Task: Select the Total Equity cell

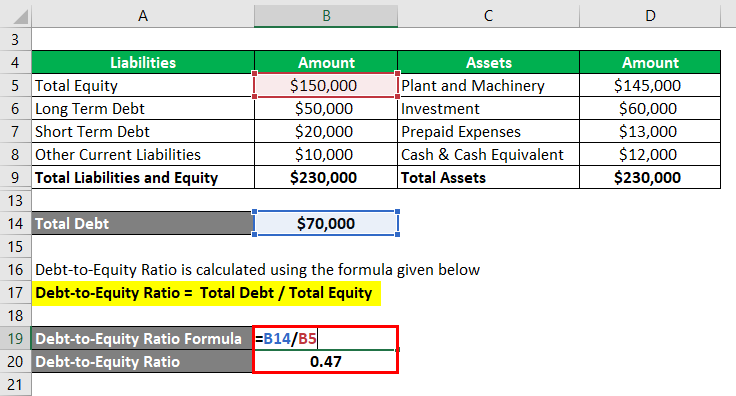Action: [143, 85]
